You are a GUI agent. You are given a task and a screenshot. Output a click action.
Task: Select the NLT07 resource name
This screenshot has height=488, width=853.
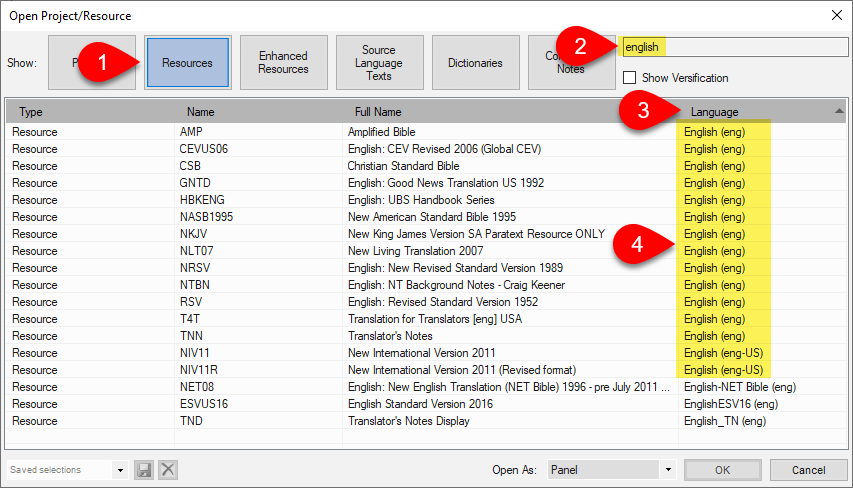click(x=196, y=251)
